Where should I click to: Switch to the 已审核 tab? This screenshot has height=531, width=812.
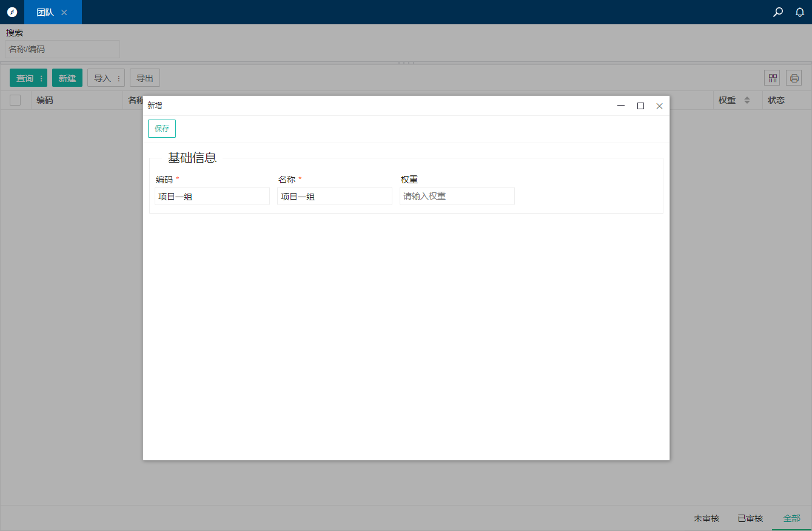coord(750,518)
